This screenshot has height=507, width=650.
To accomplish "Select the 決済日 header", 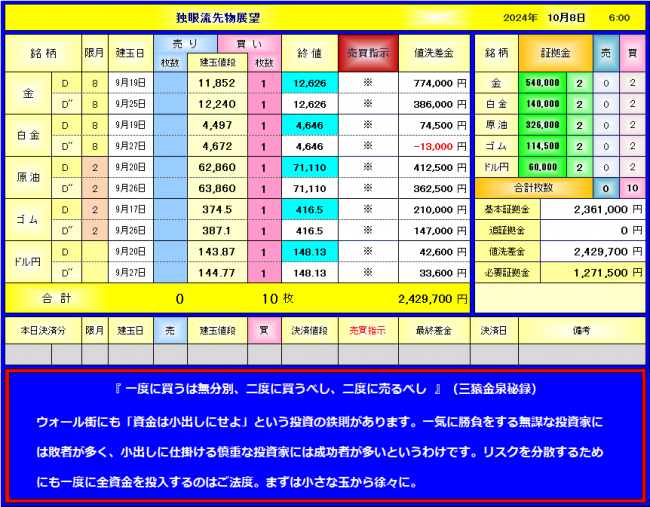I will [x=494, y=330].
